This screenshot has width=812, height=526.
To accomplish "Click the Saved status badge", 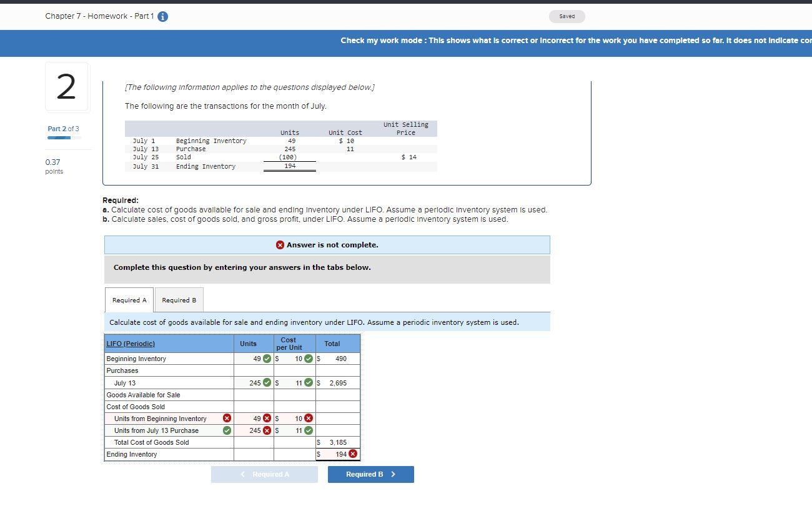I will (567, 16).
